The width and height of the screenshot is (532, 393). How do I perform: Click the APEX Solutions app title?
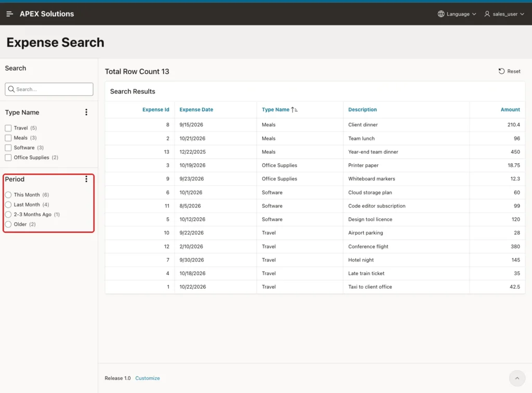pyautogui.click(x=47, y=14)
